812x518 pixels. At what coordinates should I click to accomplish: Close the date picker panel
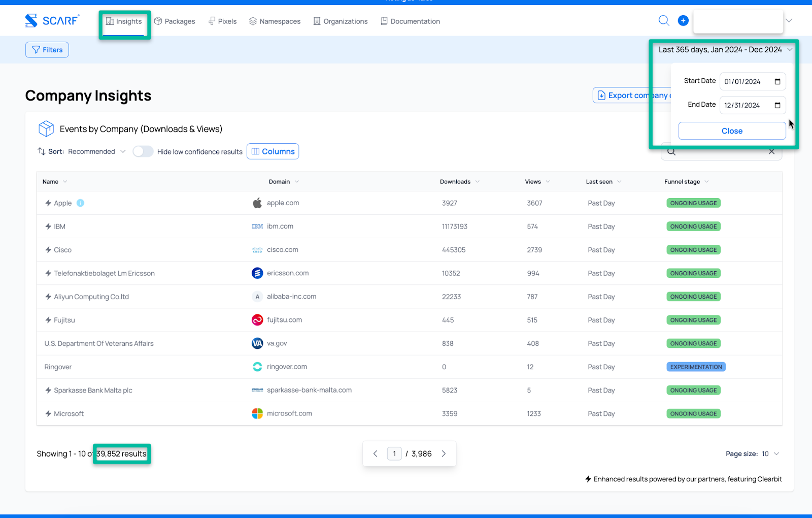coord(732,131)
